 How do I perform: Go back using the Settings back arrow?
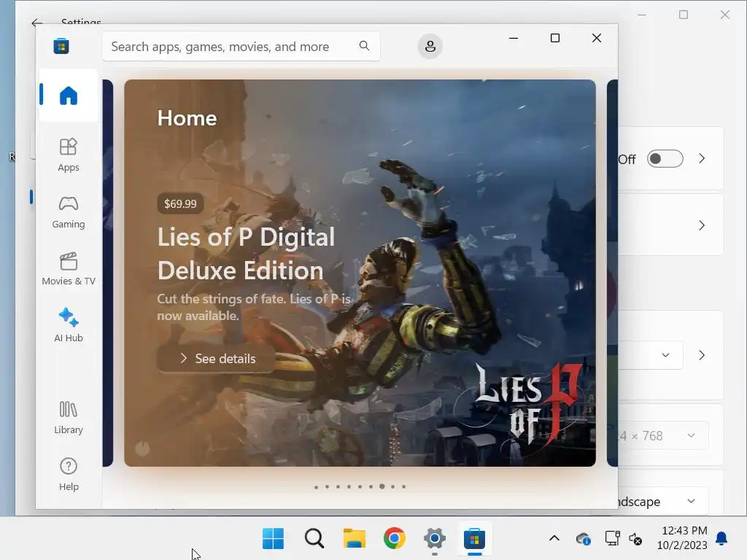(36, 23)
